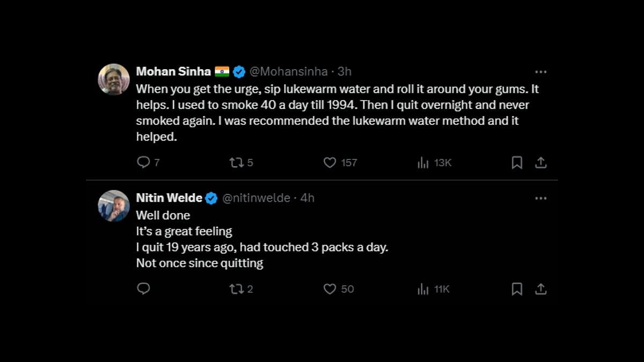
Task: Open more options on Nitin Welde's tweet
Action: point(540,198)
